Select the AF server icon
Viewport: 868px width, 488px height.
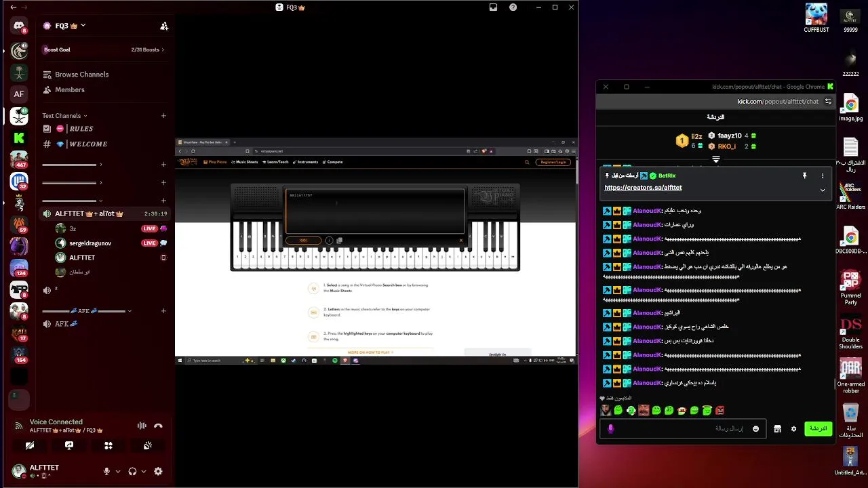click(x=19, y=94)
